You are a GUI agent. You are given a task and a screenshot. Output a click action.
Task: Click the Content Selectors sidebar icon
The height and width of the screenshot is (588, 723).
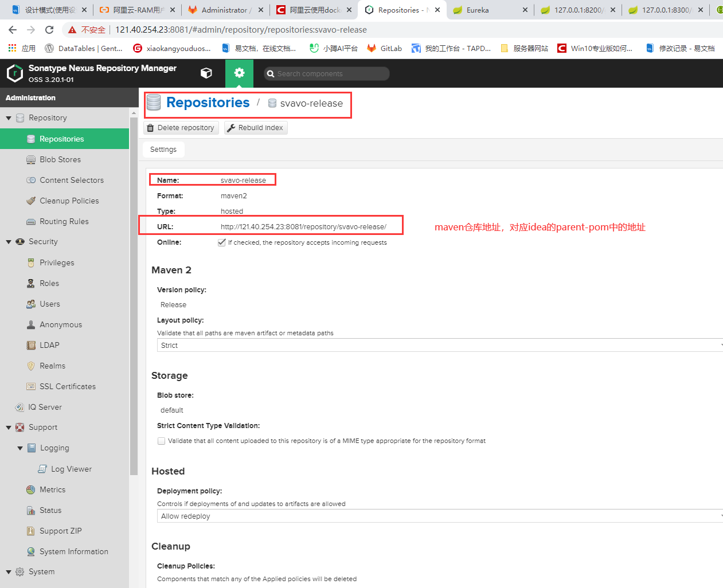click(x=31, y=181)
